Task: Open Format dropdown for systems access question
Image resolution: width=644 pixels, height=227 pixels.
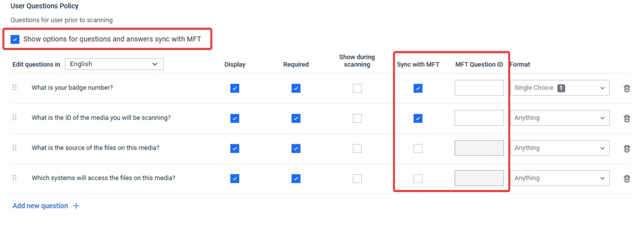Action: 559,178
